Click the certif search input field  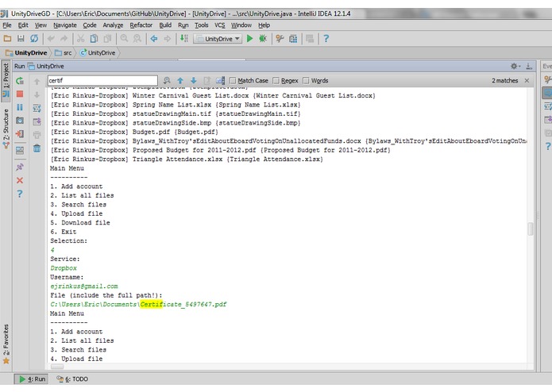(102, 80)
